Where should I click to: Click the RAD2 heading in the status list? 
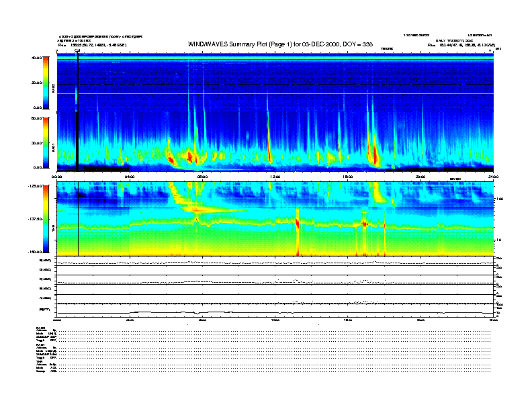pyautogui.click(x=40, y=328)
